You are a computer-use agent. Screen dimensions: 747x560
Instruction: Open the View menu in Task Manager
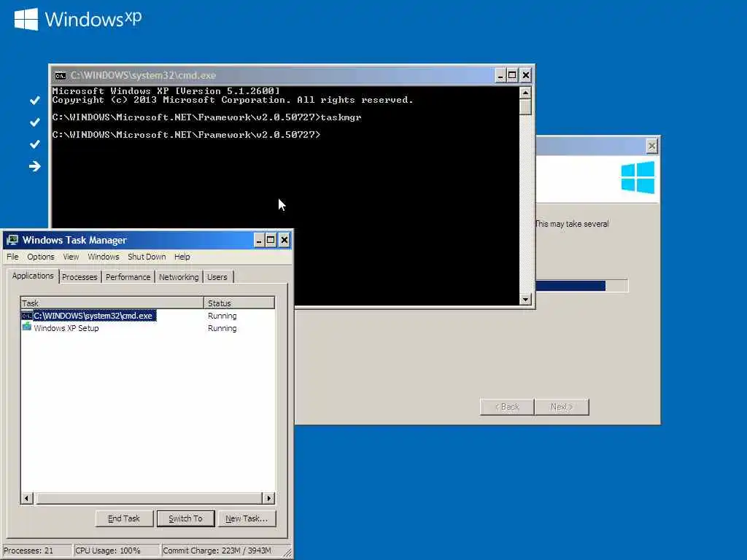[71, 257]
